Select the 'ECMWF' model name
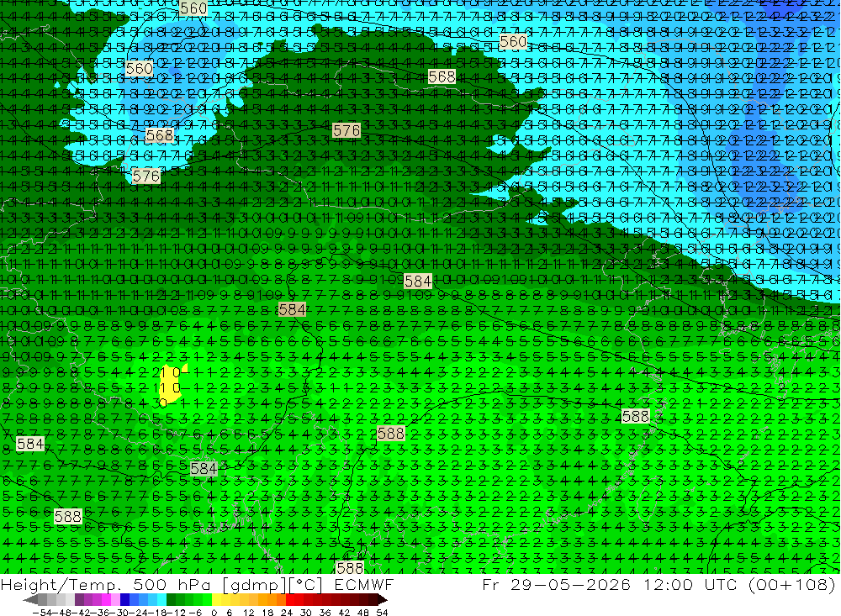841x616 pixels. [363, 584]
